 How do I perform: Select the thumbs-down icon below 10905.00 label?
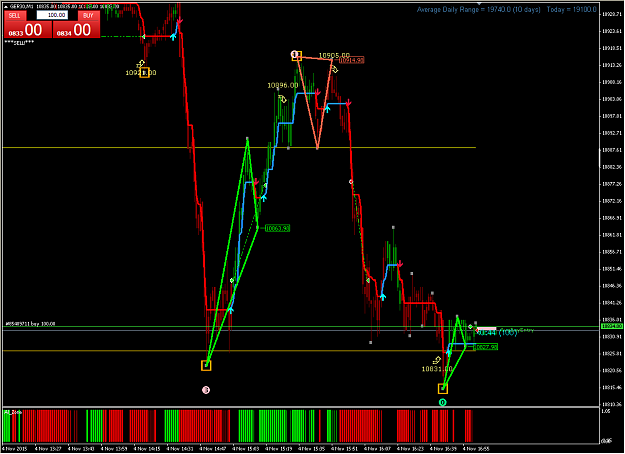pyautogui.click(x=334, y=69)
